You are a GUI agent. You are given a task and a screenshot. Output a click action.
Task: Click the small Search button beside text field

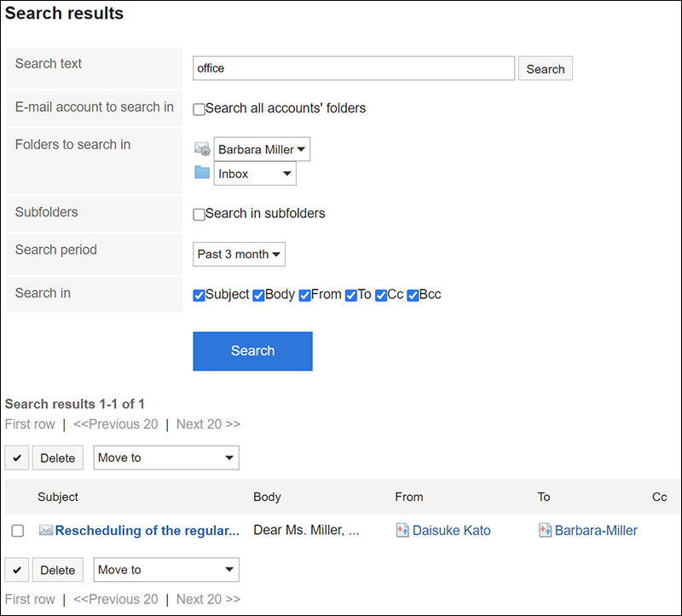(546, 68)
